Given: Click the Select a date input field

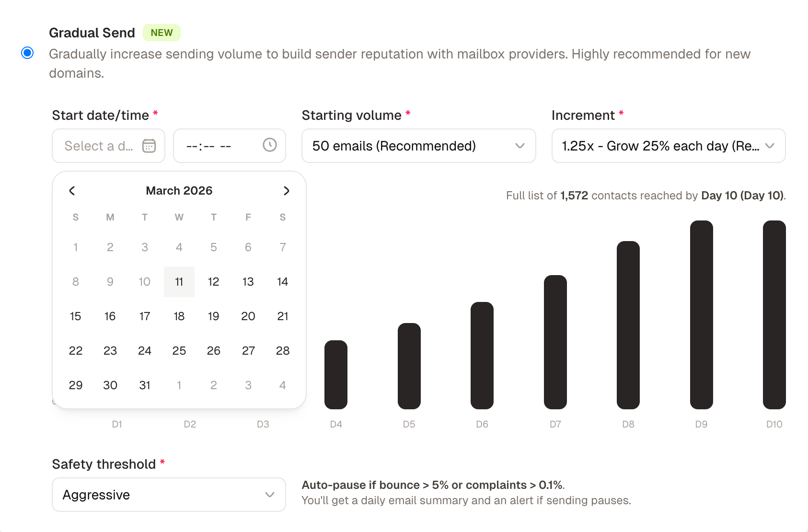Looking at the screenshot, I should point(99,146).
